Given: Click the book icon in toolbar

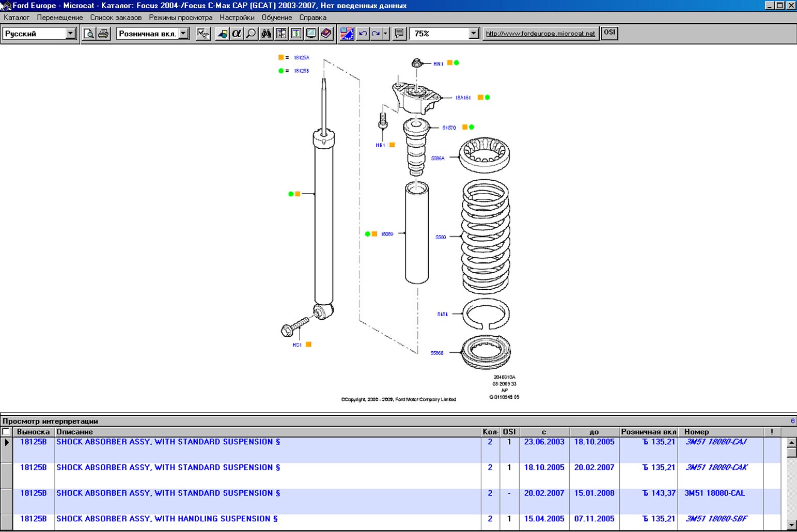Looking at the screenshot, I should coord(326,34).
